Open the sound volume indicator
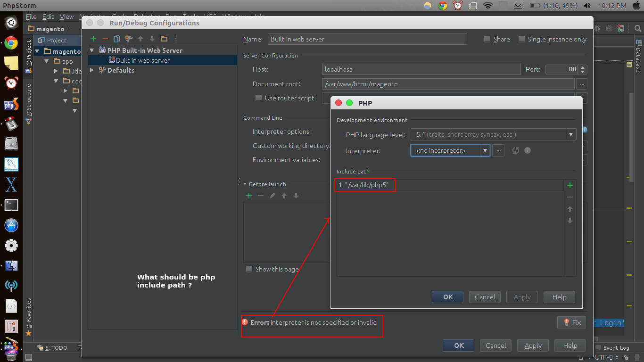644x362 pixels. coord(587,6)
